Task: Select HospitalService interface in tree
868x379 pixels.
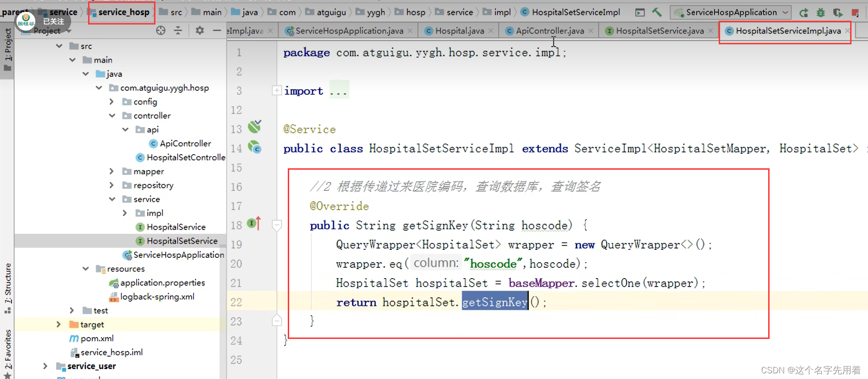Action: point(176,227)
